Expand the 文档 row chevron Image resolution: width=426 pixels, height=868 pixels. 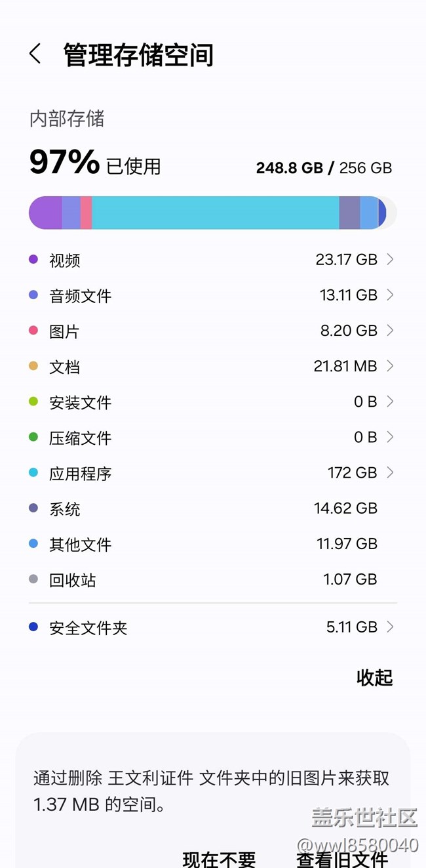(390, 366)
